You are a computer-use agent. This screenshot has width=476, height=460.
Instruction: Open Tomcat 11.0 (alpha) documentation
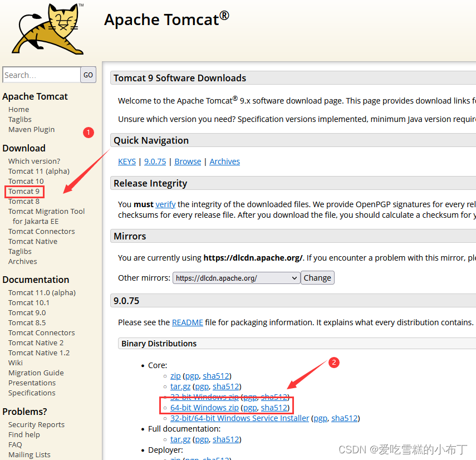[x=42, y=292]
